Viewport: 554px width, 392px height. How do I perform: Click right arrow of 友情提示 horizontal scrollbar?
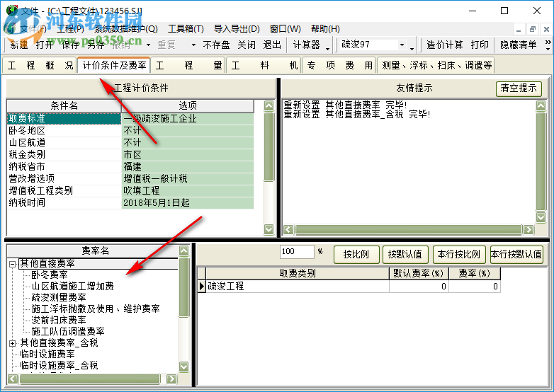(x=528, y=230)
